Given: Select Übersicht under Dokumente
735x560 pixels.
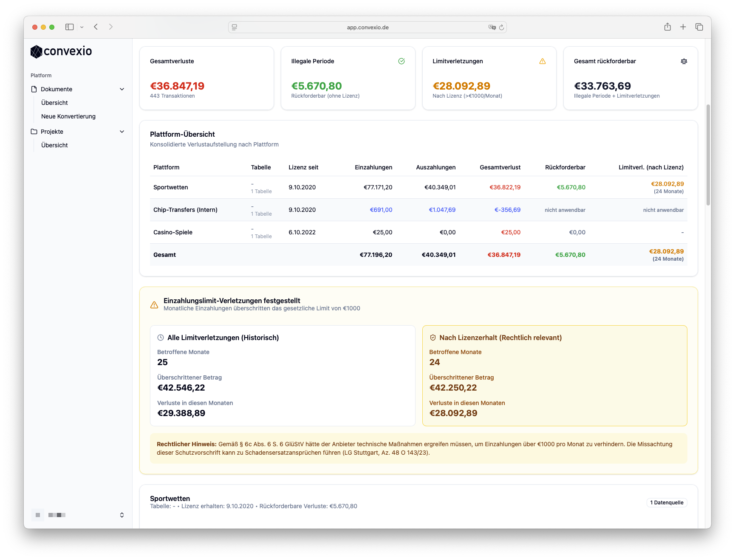Looking at the screenshot, I should pyautogui.click(x=54, y=103).
